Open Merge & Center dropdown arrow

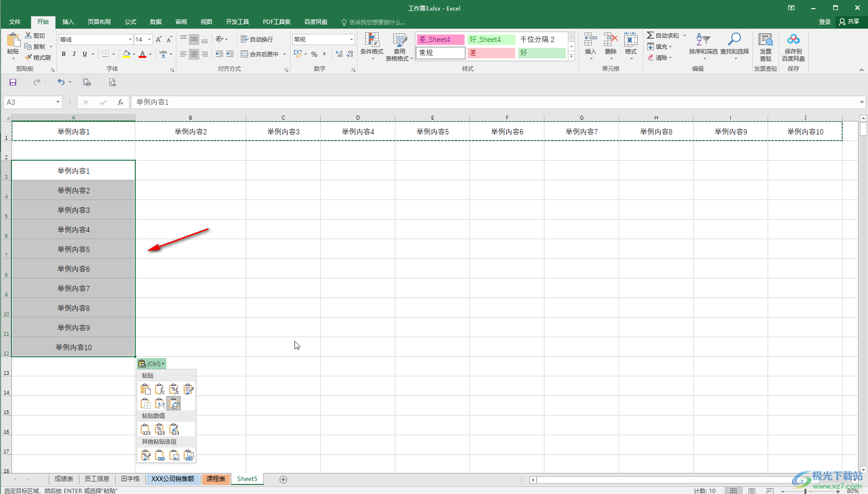(284, 54)
